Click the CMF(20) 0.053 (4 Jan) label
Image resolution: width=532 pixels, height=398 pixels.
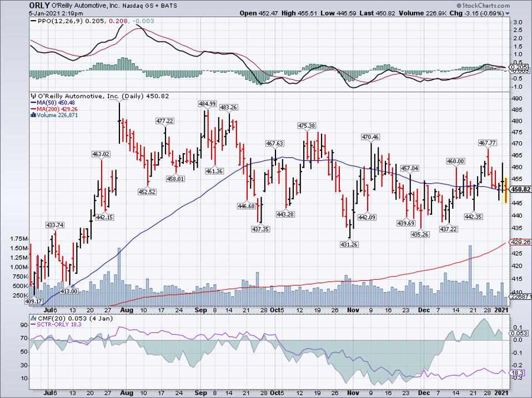pyautogui.click(x=76, y=318)
